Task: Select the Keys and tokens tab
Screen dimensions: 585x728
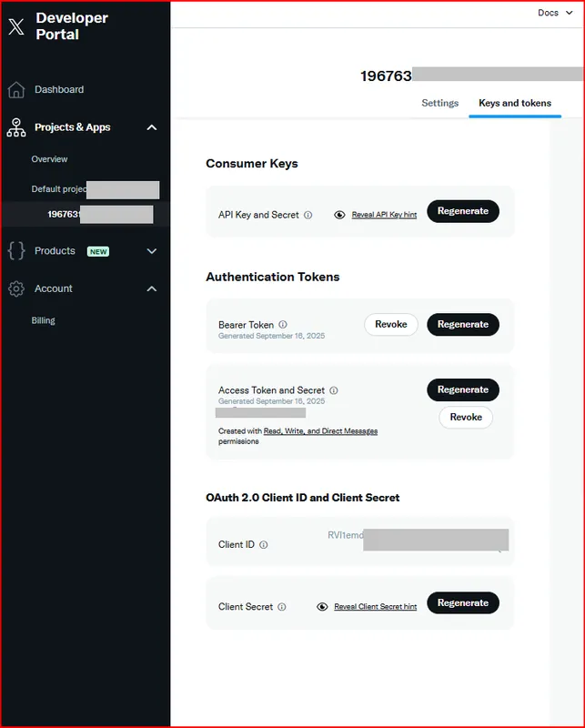Action: [x=515, y=103]
